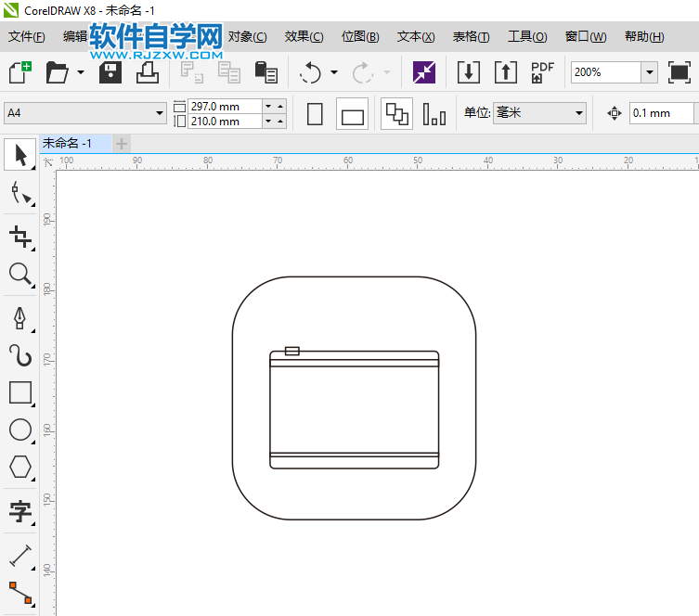Select the Pick tool arrow

tap(20, 155)
